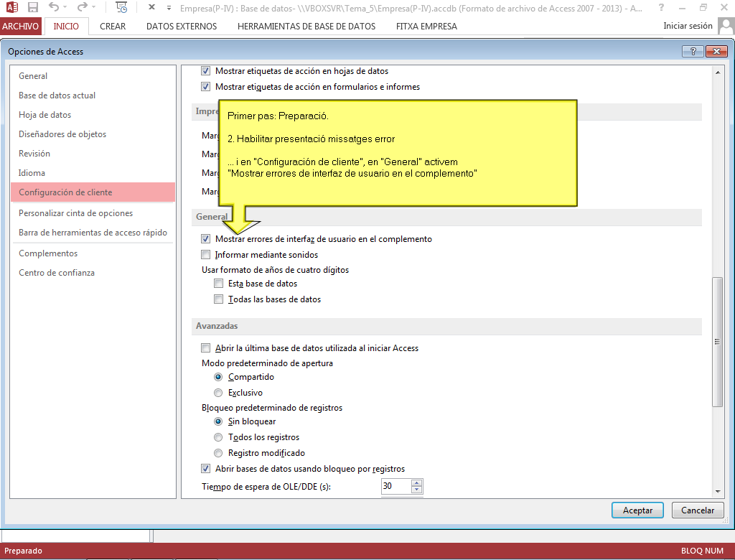The image size is (735, 560).
Task: Open the Customize Quick Access Toolbar arrow
Action: (x=169, y=7)
